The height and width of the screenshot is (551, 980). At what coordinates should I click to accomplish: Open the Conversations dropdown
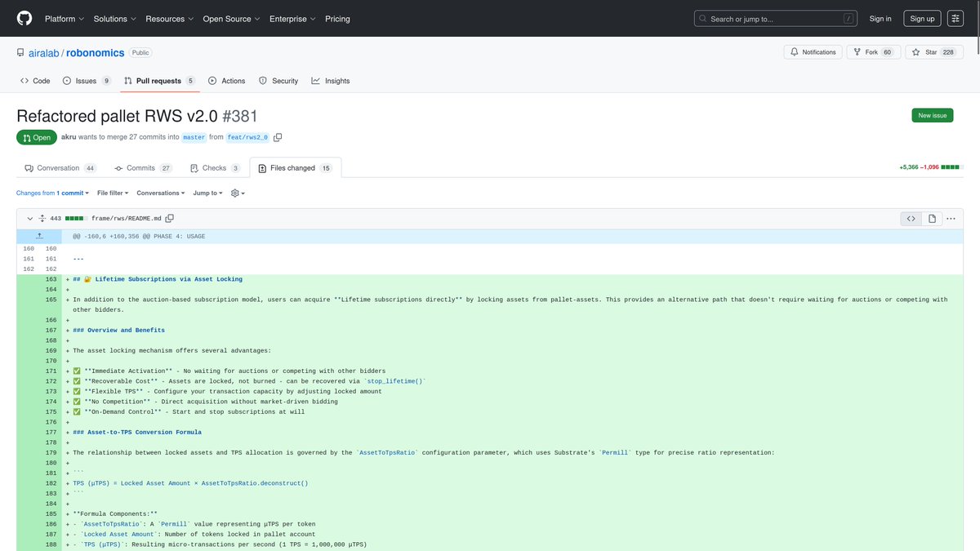(160, 193)
